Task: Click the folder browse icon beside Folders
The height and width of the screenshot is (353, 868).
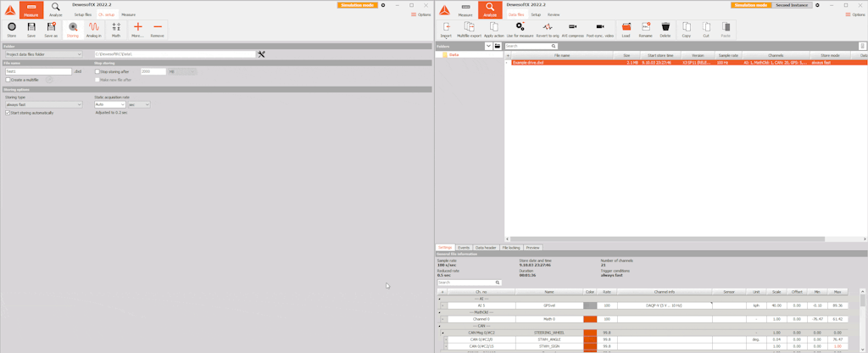Action: pyautogui.click(x=497, y=46)
